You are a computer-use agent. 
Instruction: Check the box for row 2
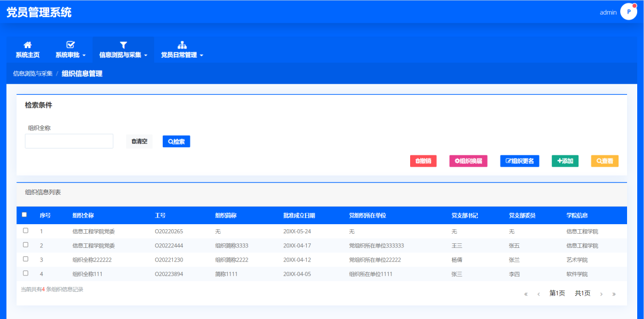point(25,244)
